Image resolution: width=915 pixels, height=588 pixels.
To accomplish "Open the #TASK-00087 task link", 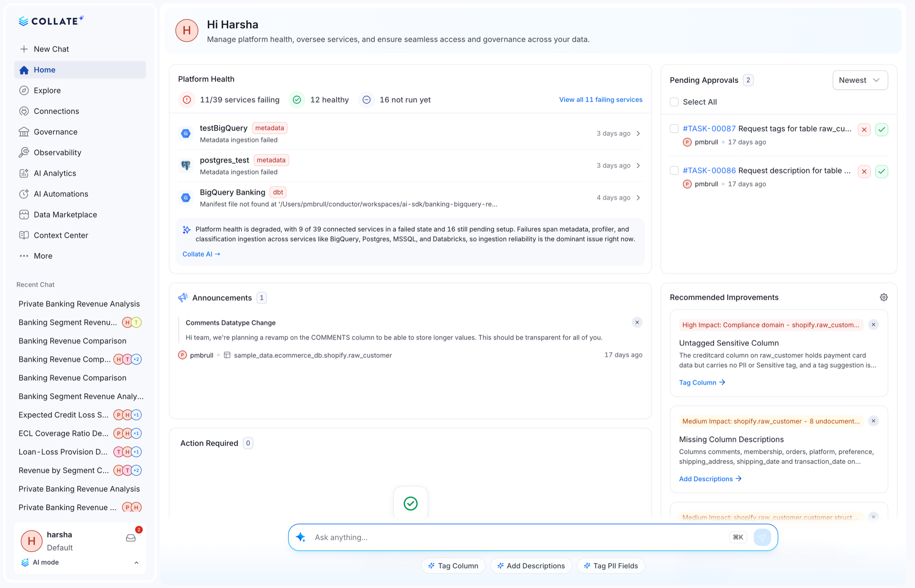I will pos(709,128).
